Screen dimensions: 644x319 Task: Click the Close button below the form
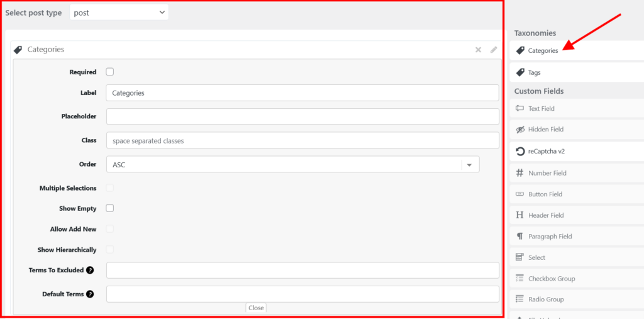click(256, 308)
